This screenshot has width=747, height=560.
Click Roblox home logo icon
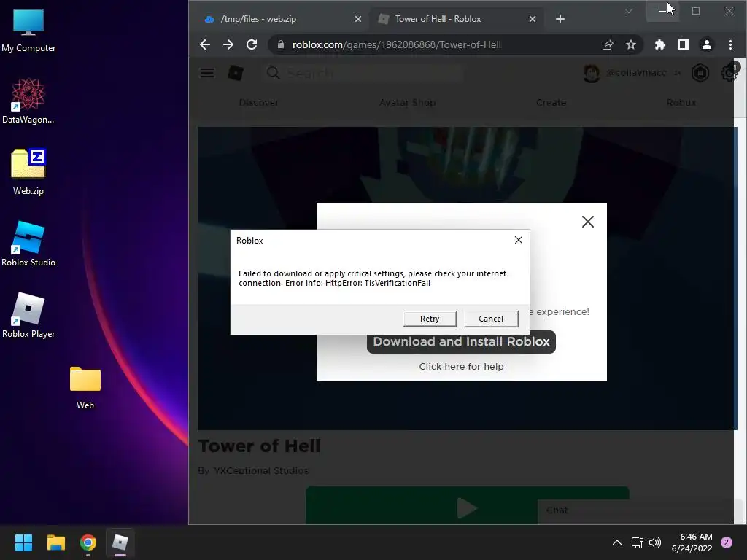click(x=236, y=73)
